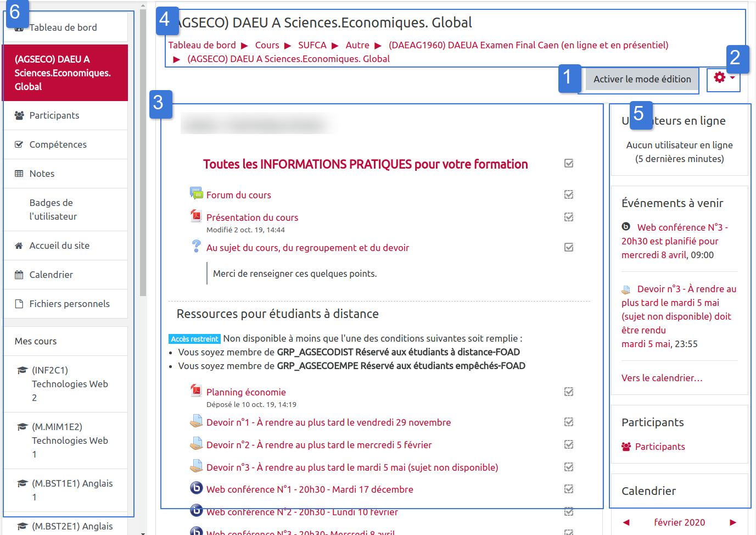
Task: Click the PDF icon for Présentation du cours
Action: pos(196,216)
